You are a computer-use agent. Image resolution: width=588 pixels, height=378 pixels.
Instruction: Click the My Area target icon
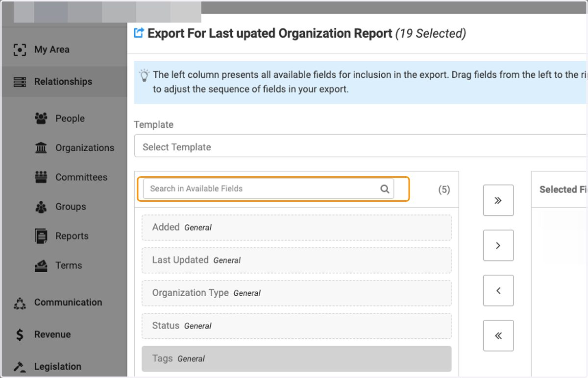tap(20, 50)
